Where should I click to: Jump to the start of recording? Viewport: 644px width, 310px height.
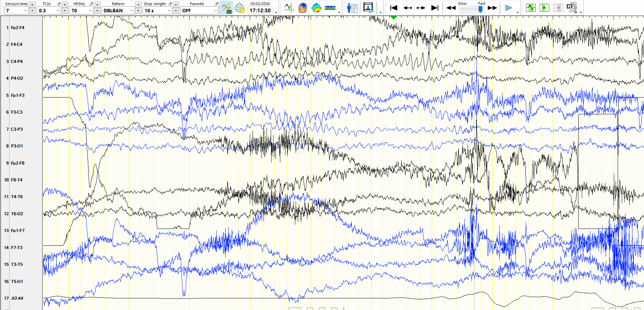pyautogui.click(x=394, y=8)
